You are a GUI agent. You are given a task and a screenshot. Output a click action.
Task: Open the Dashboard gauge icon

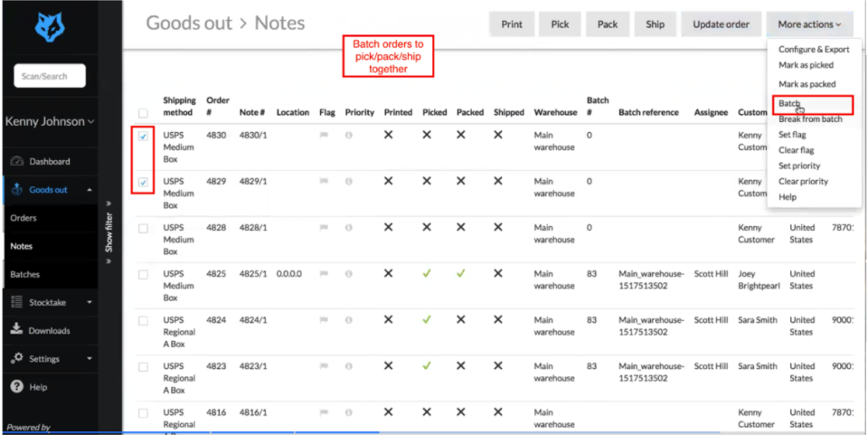tap(17, 162)
